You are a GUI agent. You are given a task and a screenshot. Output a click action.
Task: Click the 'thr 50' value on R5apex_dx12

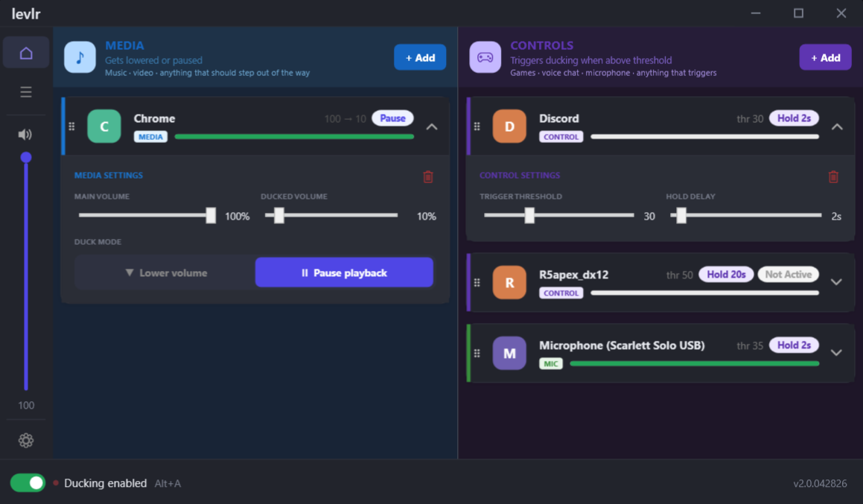[680, 275]
